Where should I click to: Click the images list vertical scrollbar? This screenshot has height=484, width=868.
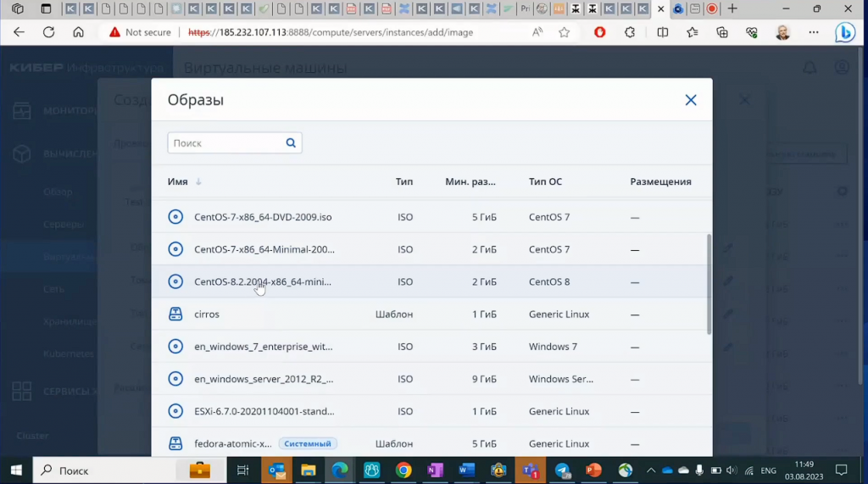click(709, 284)
